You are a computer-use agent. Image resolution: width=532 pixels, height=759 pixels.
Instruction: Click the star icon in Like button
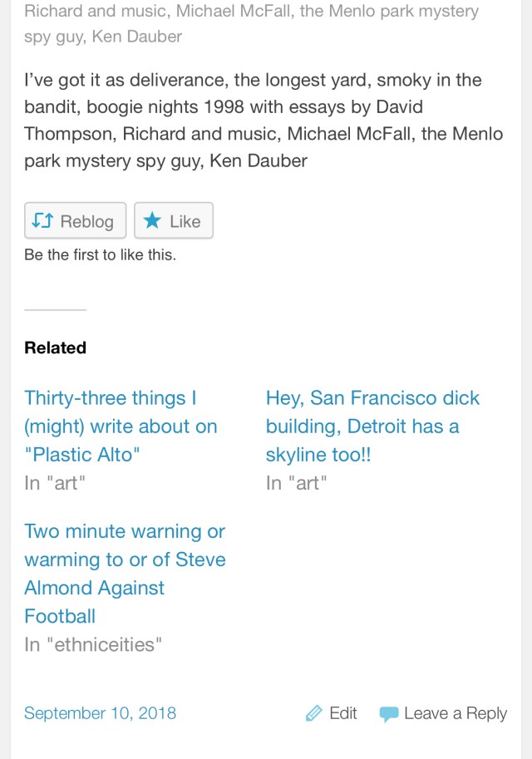[x=152, y=221]
